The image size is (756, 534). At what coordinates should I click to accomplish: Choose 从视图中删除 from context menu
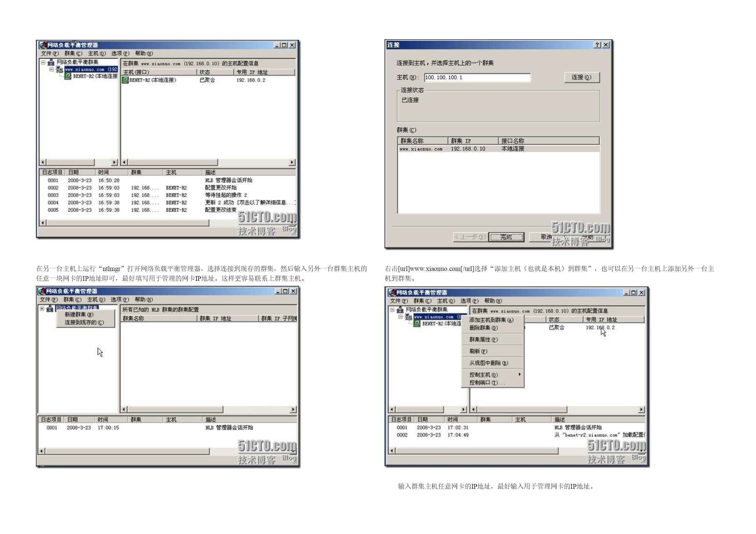pos(489,363)
